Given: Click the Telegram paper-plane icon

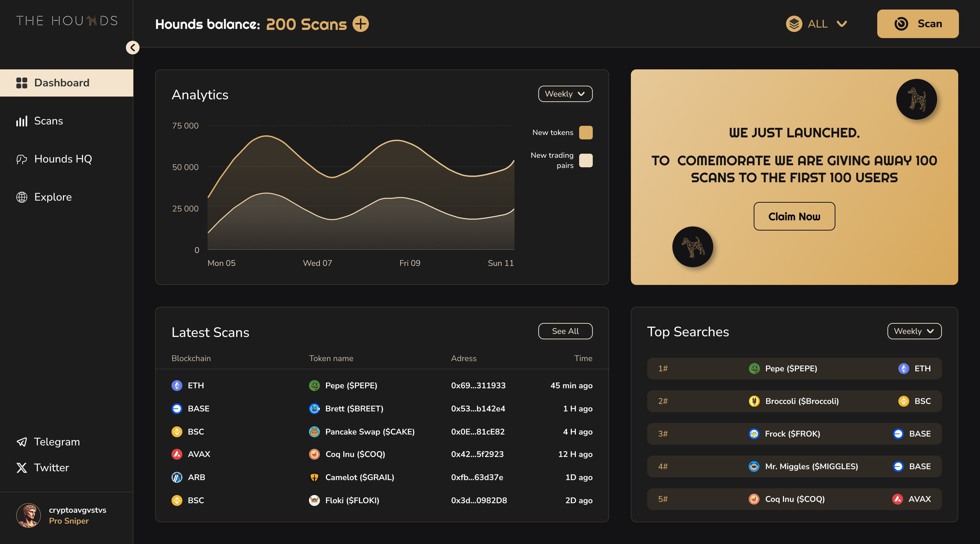Looking at the screenshot, I should coord(22,442).
